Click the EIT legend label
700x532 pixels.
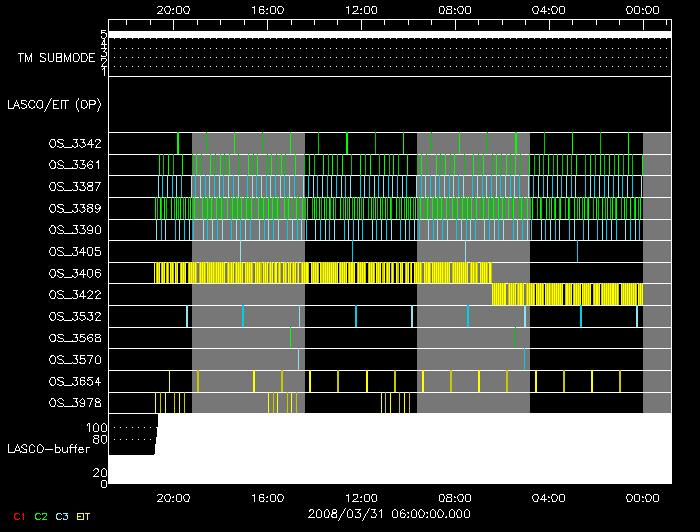pos(85,516)
